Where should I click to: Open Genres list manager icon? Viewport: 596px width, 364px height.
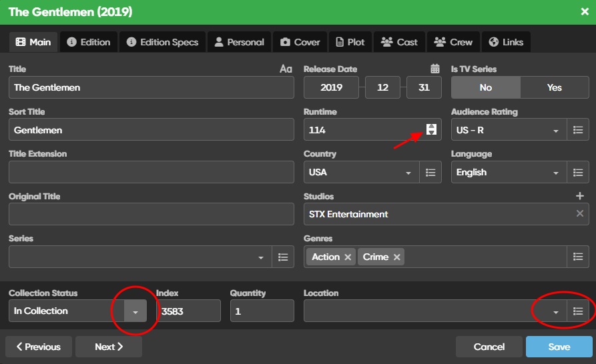coord(578,257)
